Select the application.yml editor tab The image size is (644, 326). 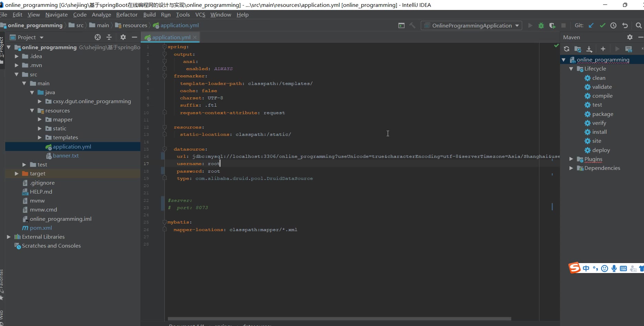pyautogui.click(x=171, y=37)
